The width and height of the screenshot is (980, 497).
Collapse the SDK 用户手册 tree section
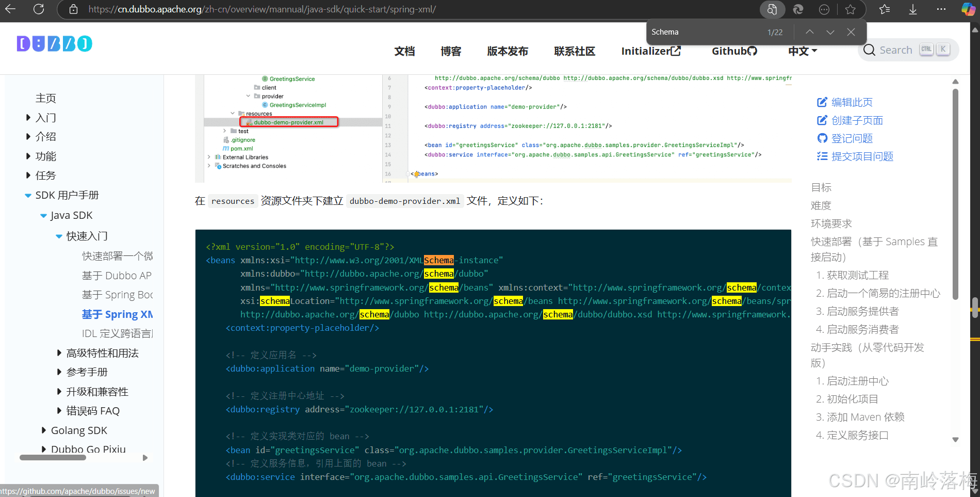(28, 196)
